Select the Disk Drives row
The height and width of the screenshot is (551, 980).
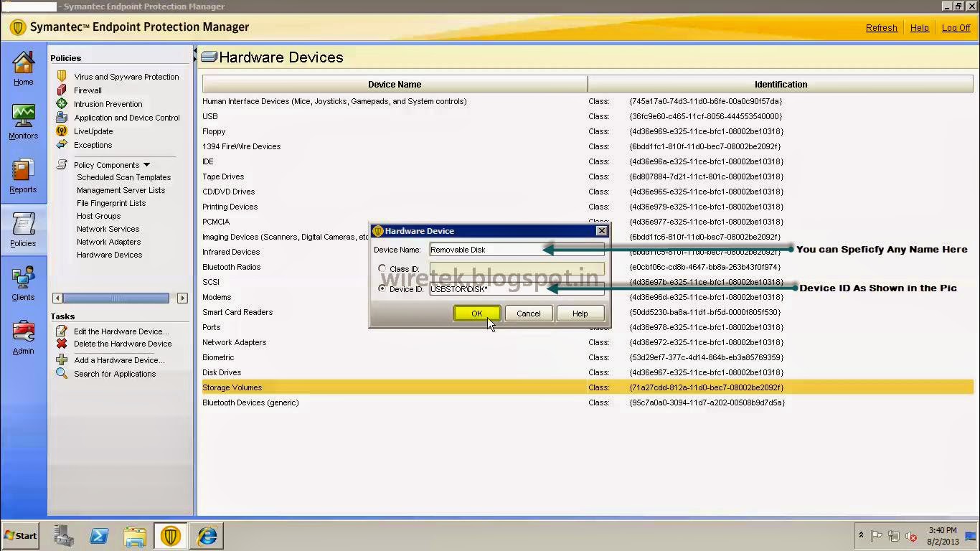point(588,372)
